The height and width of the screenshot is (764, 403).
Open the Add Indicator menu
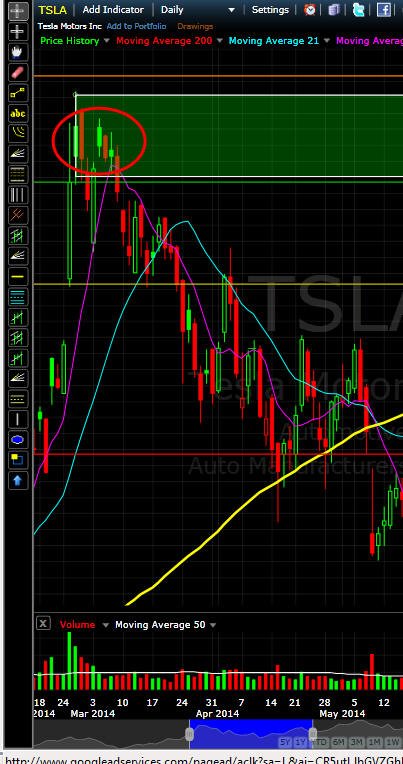click(113, 10)
